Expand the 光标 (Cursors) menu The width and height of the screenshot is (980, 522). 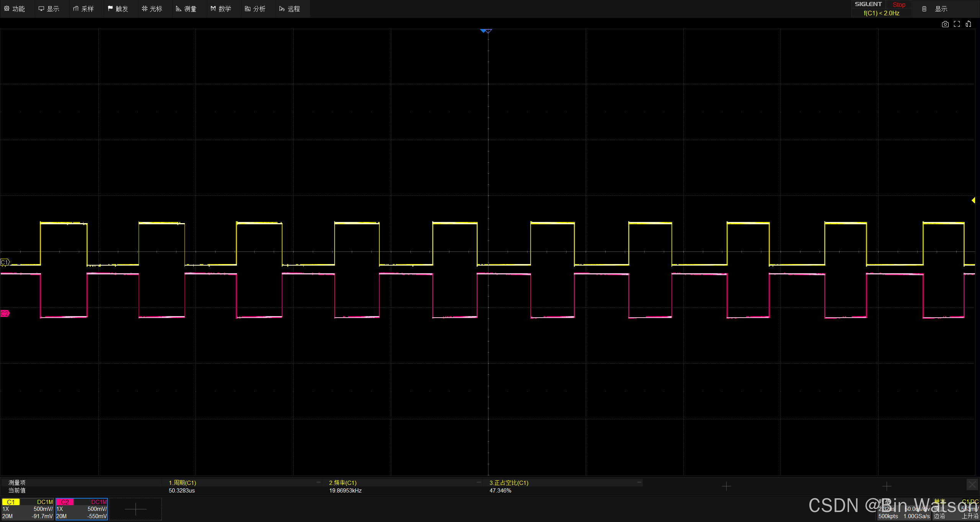point(152,9)
